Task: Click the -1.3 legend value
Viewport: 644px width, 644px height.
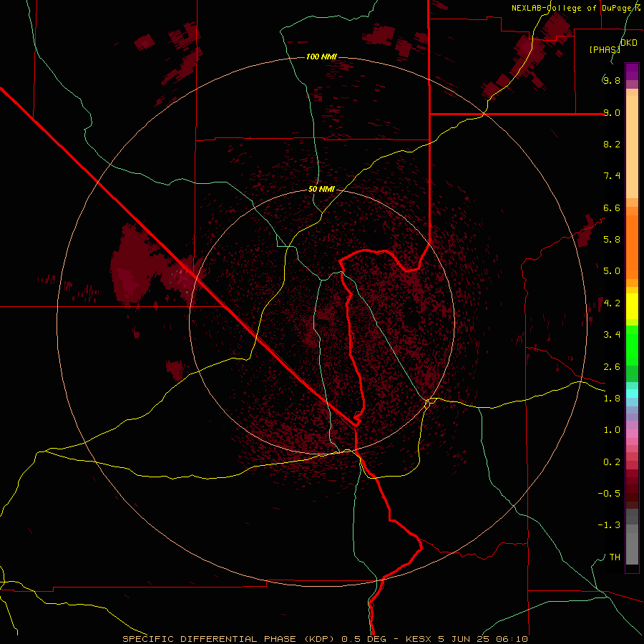Action: point(609,525)
